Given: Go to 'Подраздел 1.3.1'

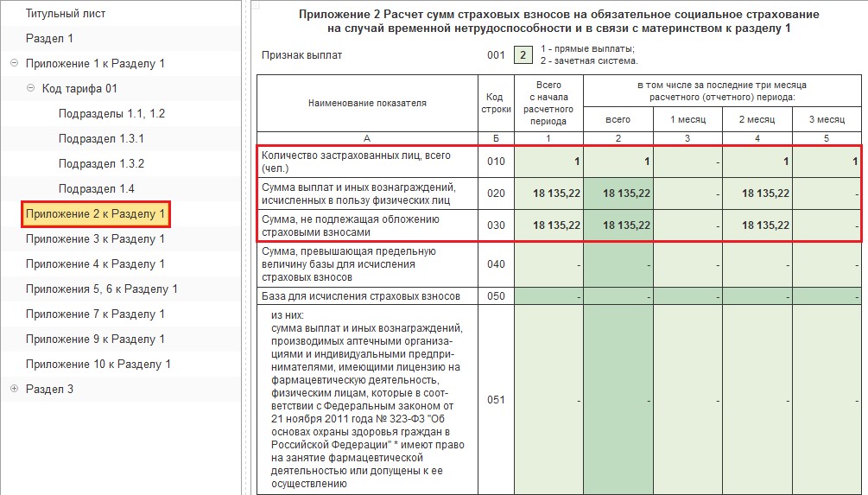Looking at the screenshot, I should (x=101, y=138).
